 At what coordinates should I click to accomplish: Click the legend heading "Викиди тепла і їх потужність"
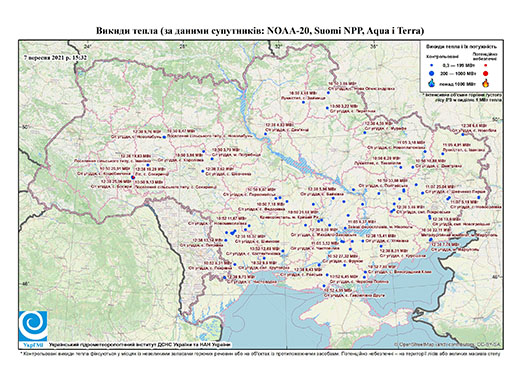point(461,47)
